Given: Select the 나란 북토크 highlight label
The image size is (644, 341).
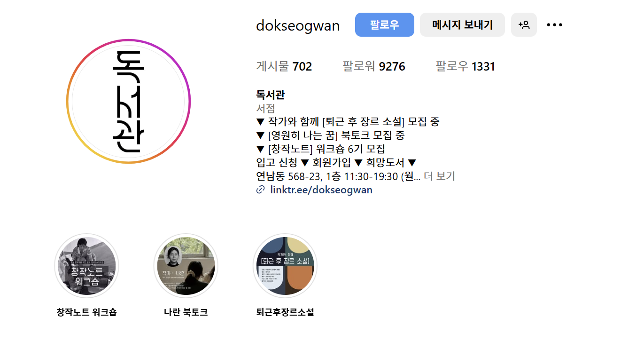Looking at the screenshot, I should click(186, 312).
